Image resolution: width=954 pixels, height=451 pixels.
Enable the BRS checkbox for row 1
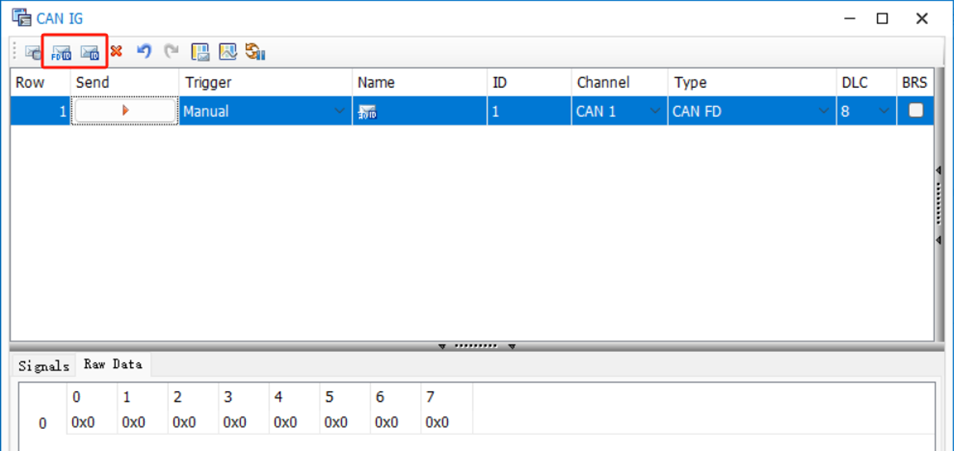(915, 112)
